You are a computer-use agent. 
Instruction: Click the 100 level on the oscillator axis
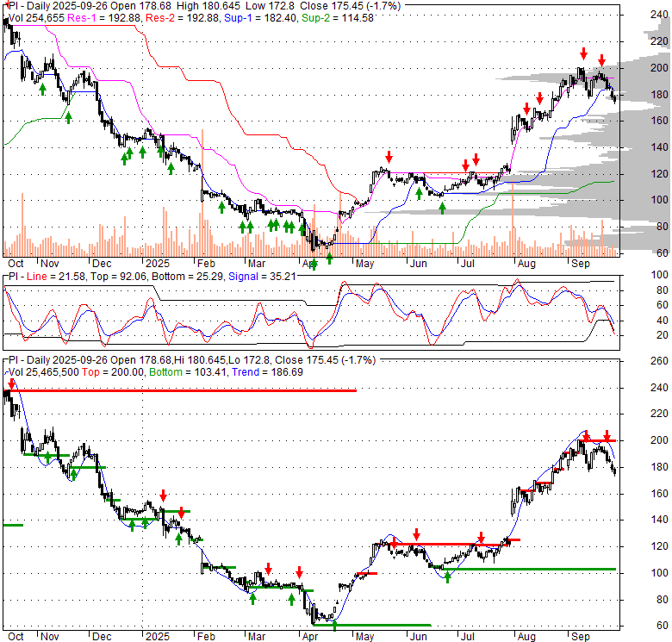pos(659,275)
